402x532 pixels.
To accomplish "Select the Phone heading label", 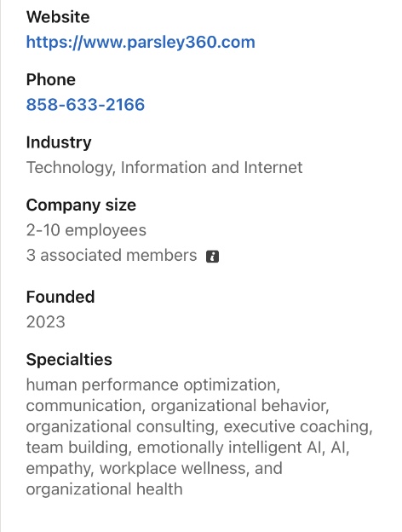I will [51, 80].
